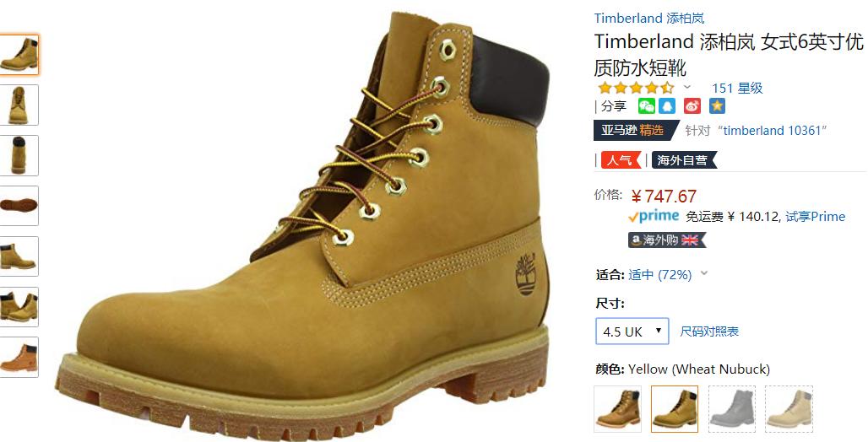Viewport: 868px width, 442px height.
Task: Select the first darker wheat color swatch
Action: 618,409
